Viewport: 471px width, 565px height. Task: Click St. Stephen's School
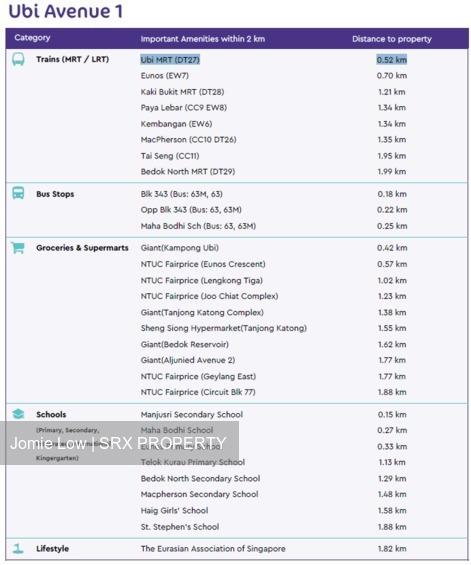[x=180, y=527]
